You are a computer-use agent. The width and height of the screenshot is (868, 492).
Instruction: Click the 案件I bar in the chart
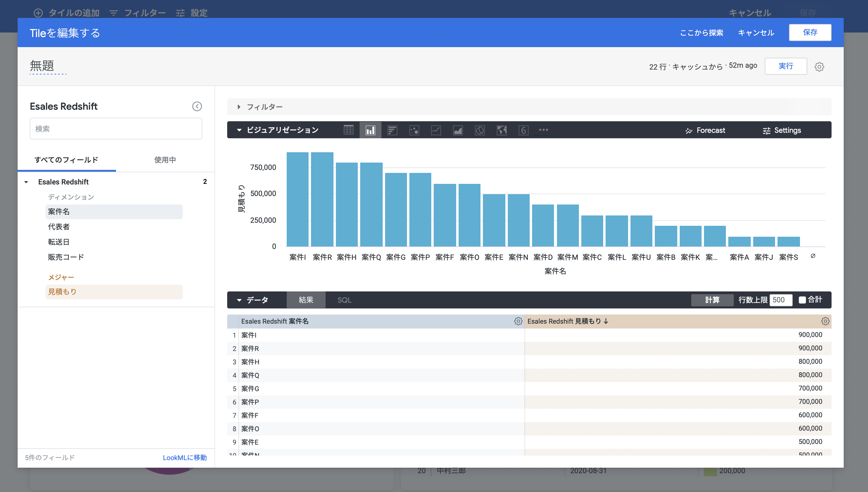pos(297,199)
